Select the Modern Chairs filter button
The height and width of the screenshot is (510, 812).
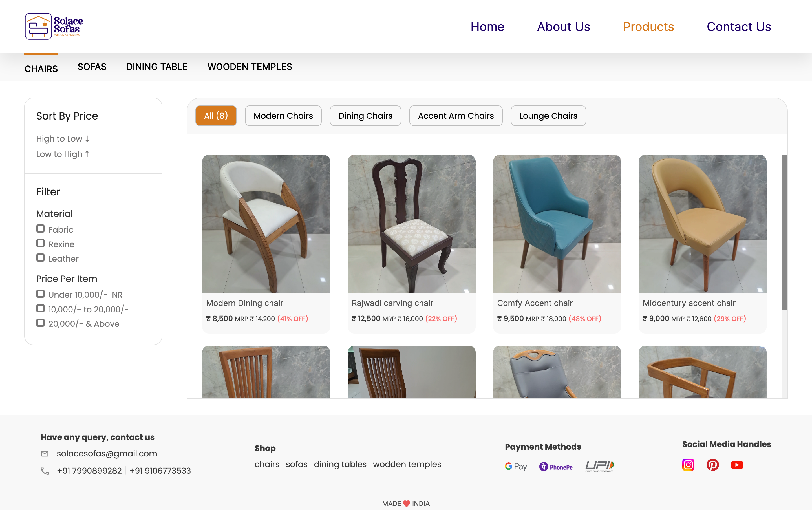point(283,116)
